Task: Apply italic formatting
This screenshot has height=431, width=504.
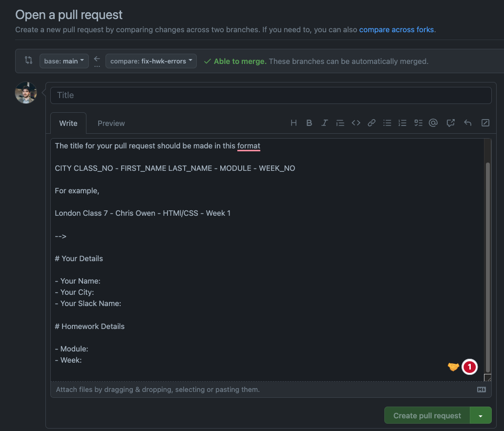Action: tap(324, 123)
